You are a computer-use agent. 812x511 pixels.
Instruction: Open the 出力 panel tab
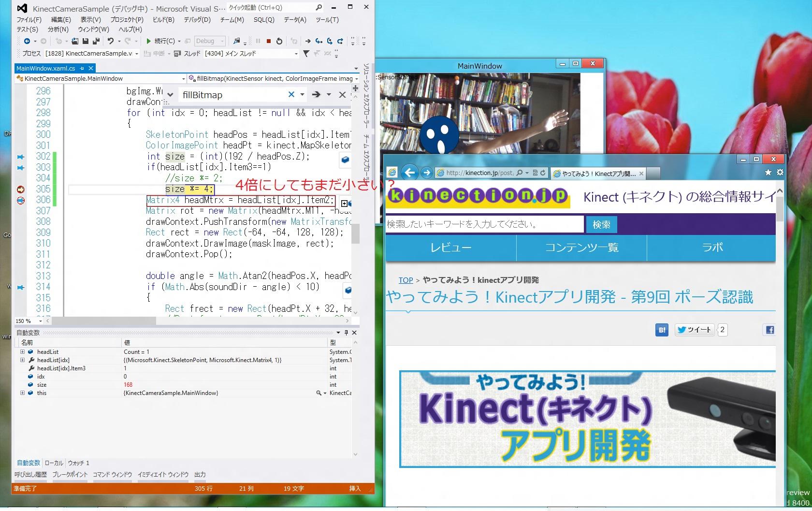click(x=200, y=475)
